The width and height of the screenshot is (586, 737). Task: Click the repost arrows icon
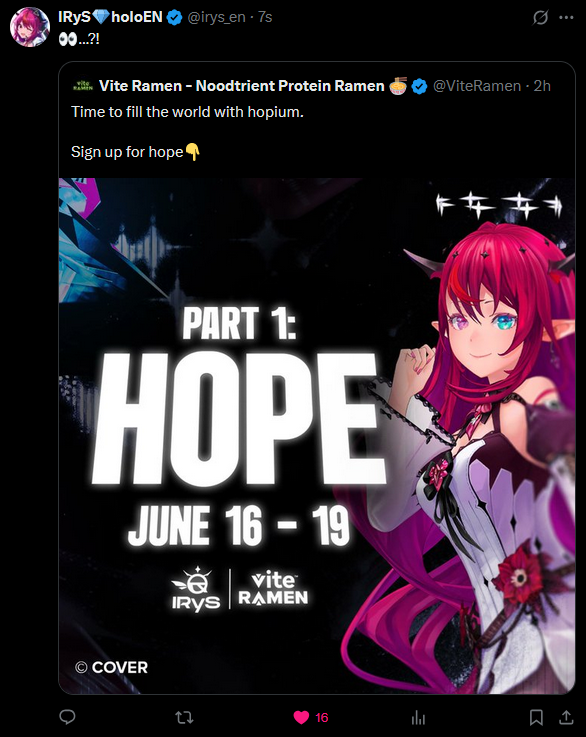(x=184, y=717)
